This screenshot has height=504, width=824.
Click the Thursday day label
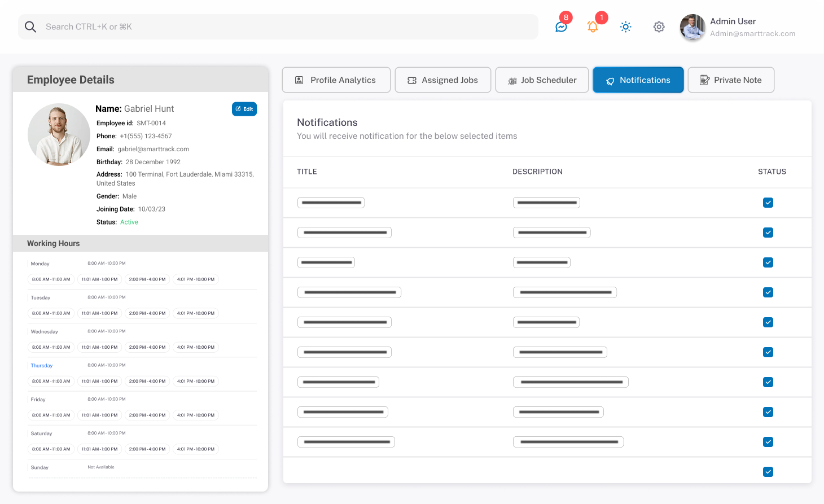[42, 366]
